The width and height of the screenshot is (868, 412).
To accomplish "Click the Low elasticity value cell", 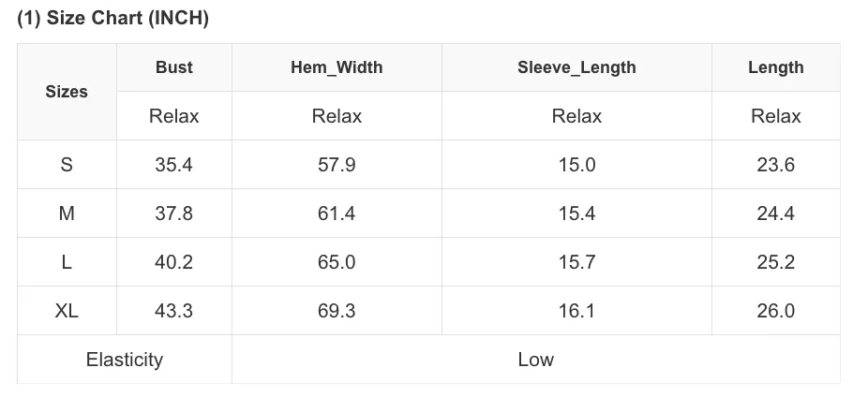I will pos(536,360).
